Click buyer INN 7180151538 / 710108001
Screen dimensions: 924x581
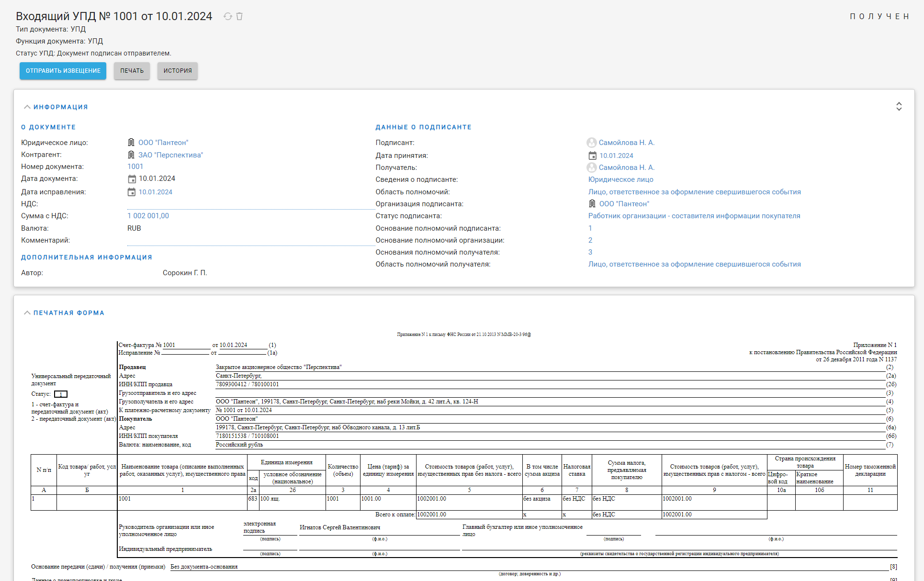[247, 436]
